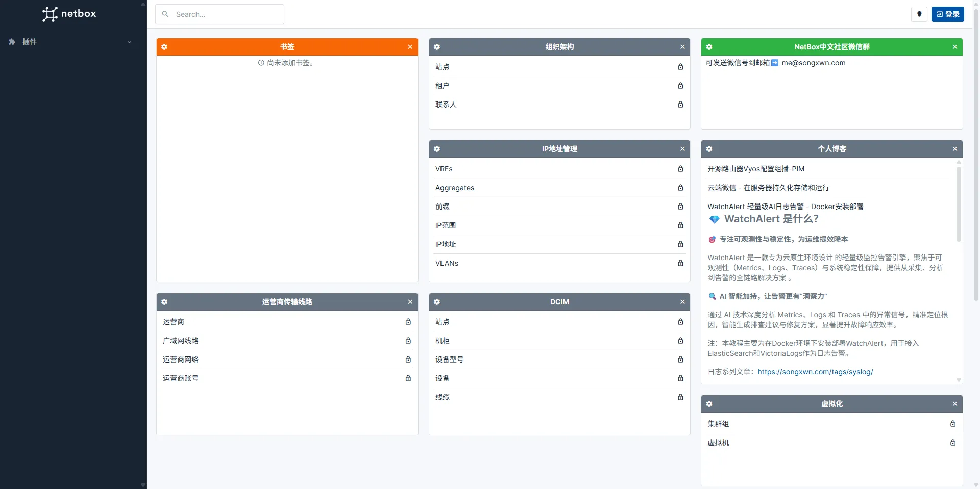980x489 pixels.
Task: Open 站点 in the DCIM widget
Action: (x=559, y=322)
